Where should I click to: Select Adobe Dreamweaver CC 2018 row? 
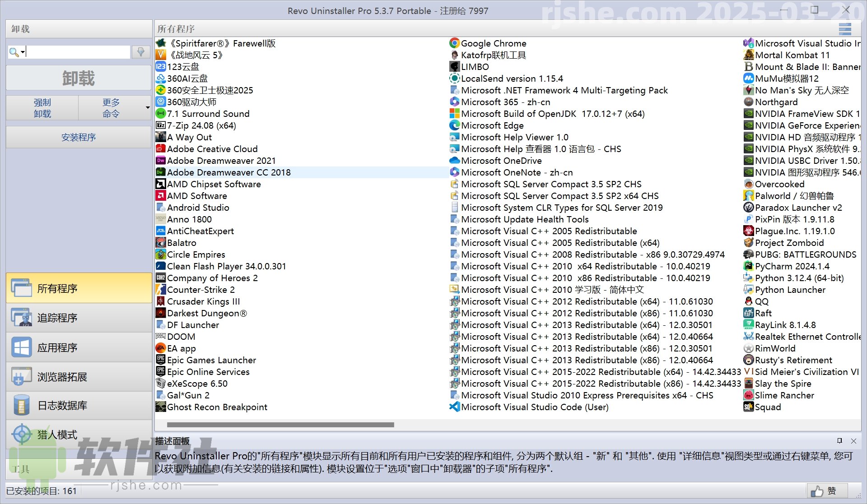[x=302, y=172]
